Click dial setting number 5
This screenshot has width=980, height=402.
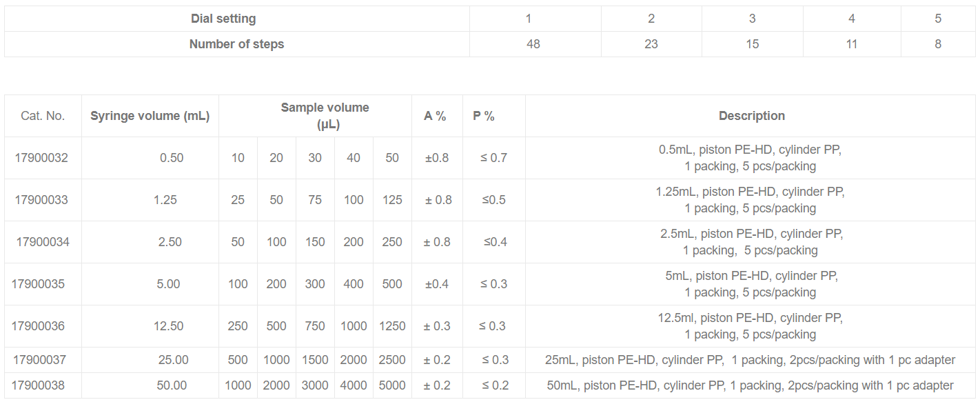pos(938,19)
